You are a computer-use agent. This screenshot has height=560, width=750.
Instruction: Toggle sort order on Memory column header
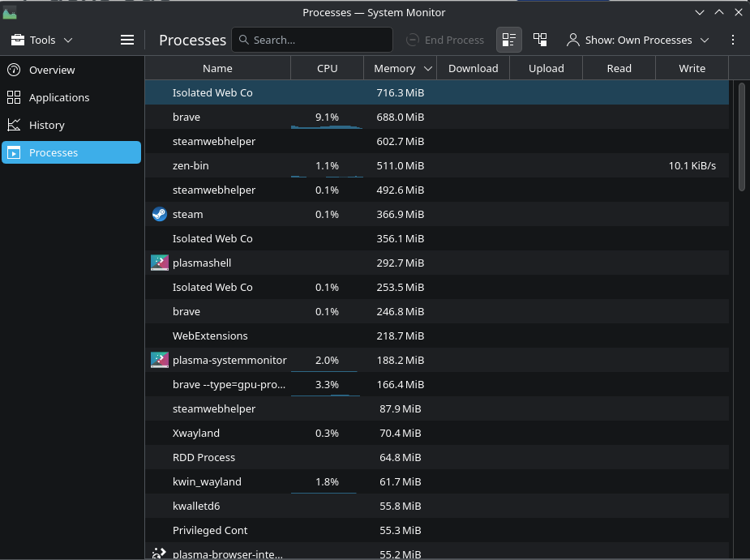tap(401, 68)
